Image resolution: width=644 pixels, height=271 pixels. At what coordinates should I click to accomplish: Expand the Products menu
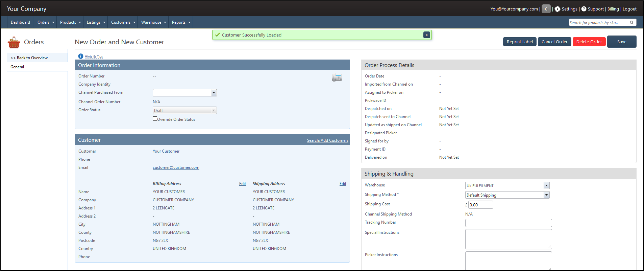[x=70, y=22]
